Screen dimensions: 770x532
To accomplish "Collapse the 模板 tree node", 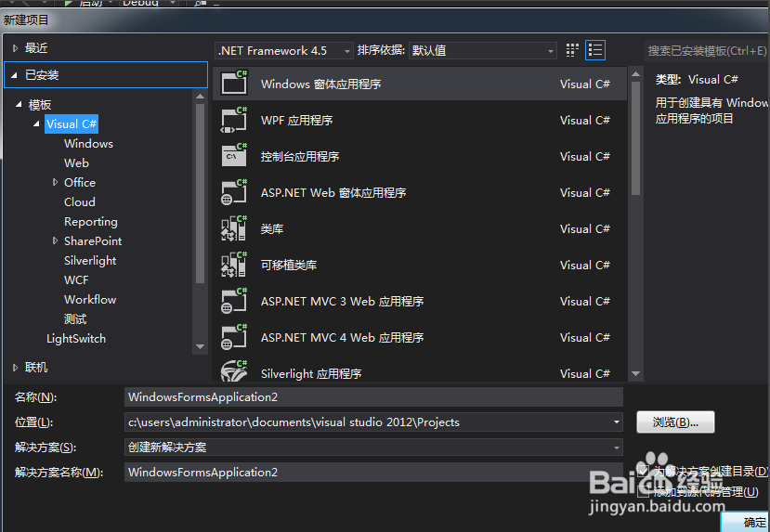I will tap(19, 104).
